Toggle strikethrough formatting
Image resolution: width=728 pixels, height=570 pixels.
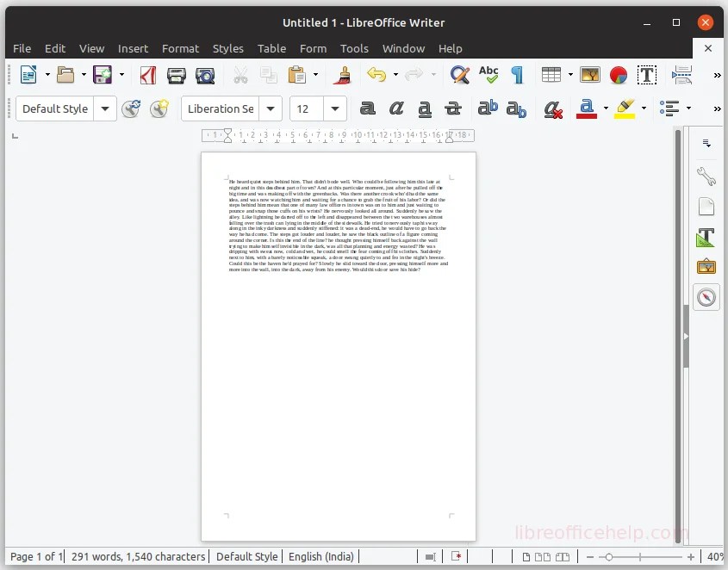452,108
